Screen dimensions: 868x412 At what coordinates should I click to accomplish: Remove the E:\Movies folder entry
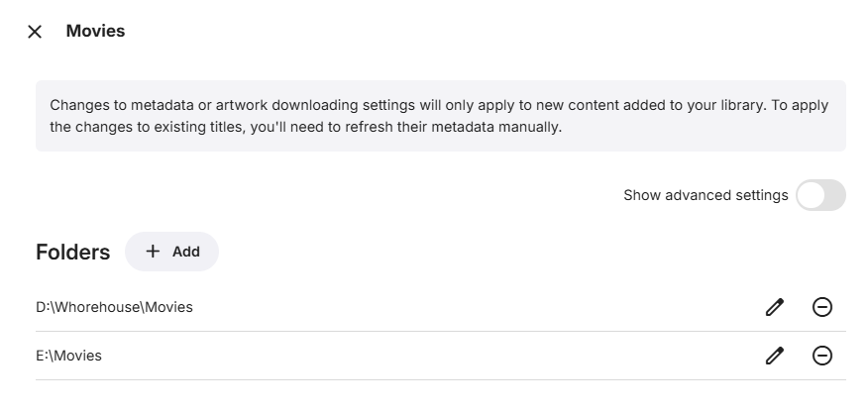point(822,356)
